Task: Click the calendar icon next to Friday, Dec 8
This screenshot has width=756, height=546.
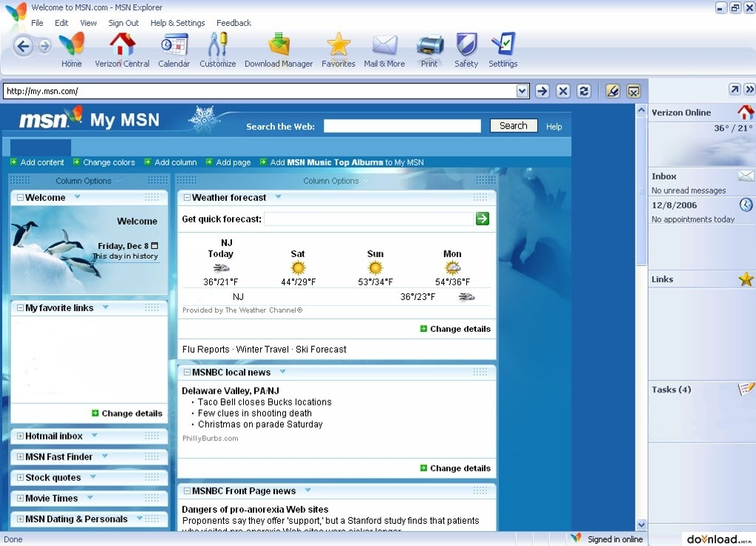Action: click(154, 246)
